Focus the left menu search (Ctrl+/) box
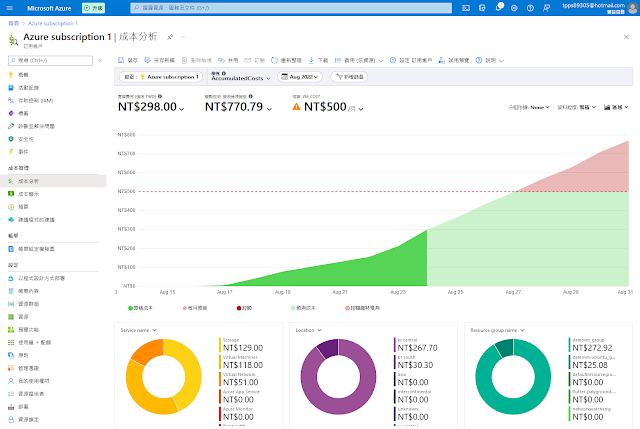 pos(50,60)
